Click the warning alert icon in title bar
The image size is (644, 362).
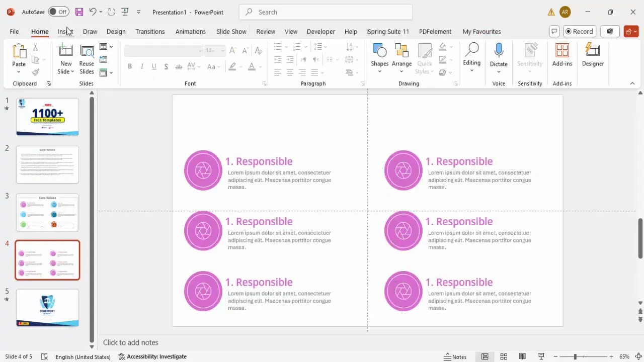click(x=551, y=12)
